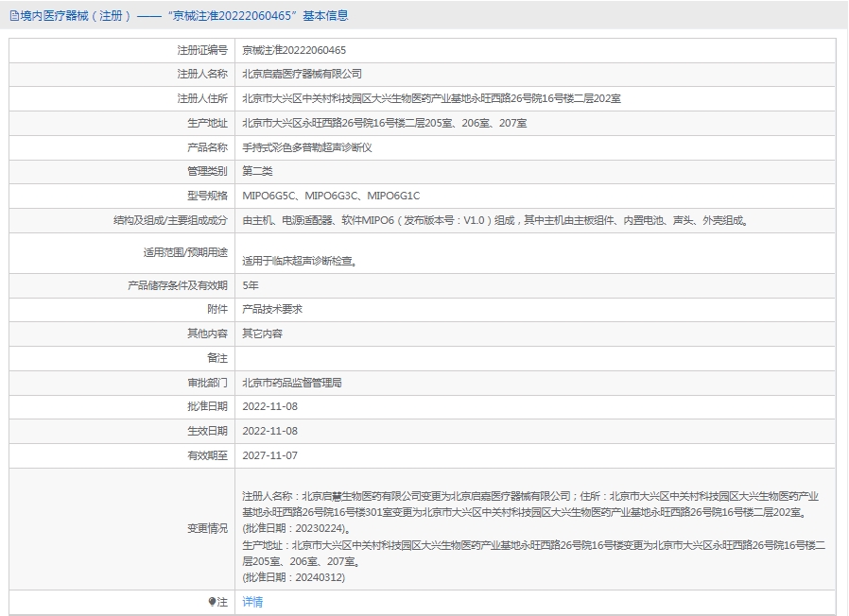This screenshot has width=849, height=616.
Task: Select expiry date 2027-11-07
Action: (x=269, y=455)
